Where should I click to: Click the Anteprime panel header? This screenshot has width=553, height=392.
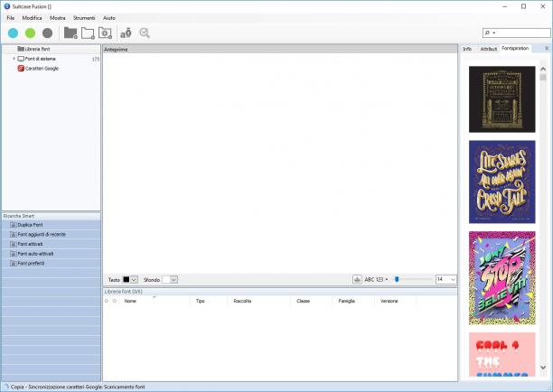click(280, 50)
